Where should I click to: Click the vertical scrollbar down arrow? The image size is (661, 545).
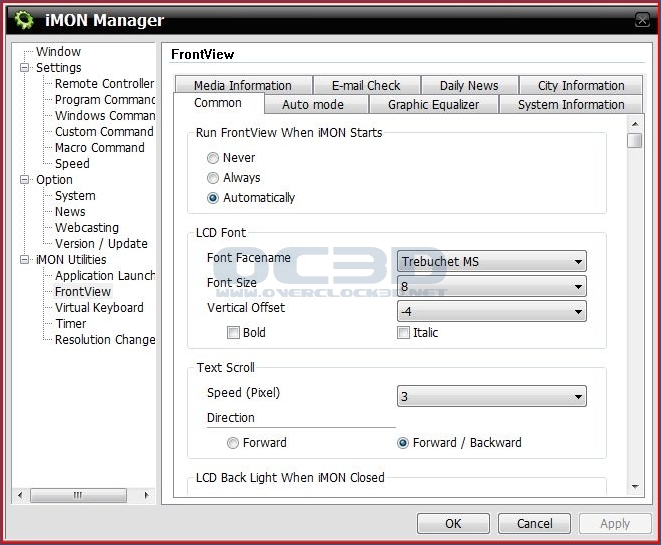pos(635,487)
